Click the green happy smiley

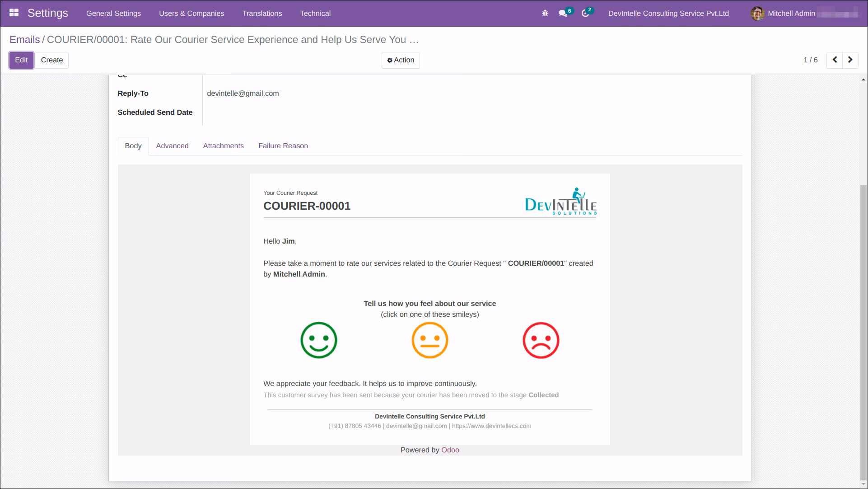pyautogui.click(x=319, y=340)
